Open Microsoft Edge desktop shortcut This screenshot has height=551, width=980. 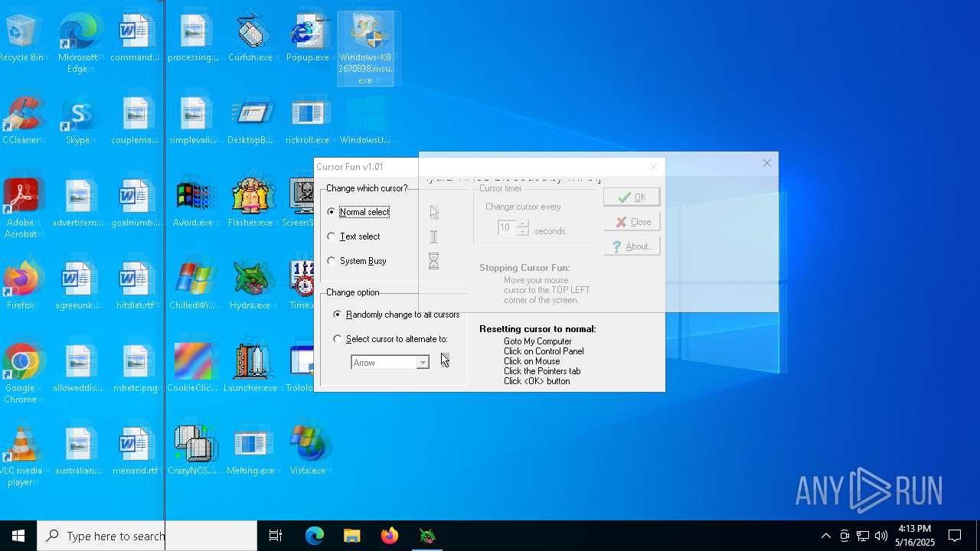pos(77,43)
